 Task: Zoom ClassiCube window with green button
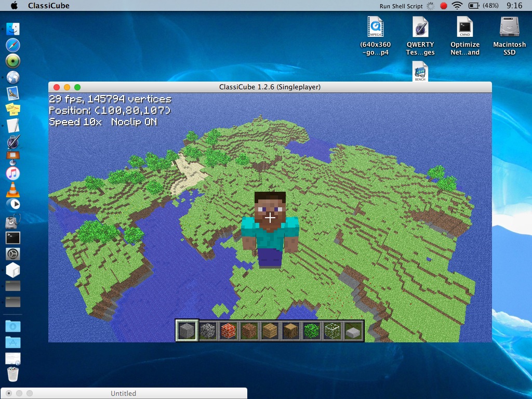tap(77, 87)
